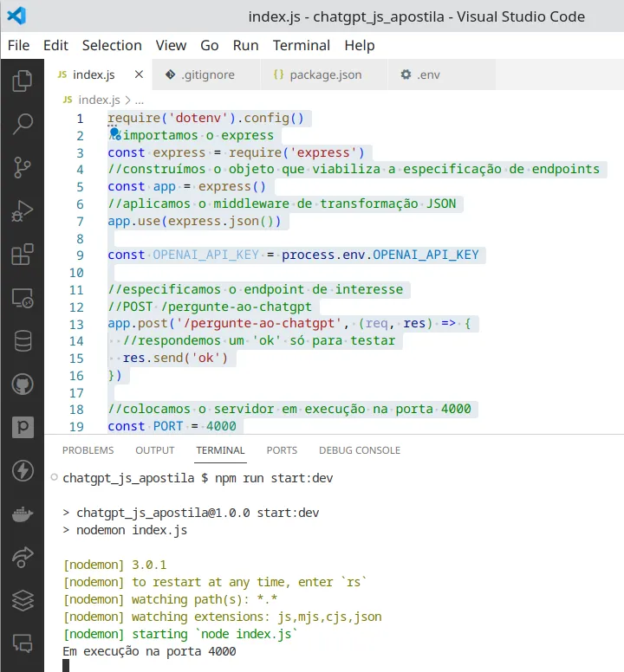The height and width of the screenshot is (672, 624).
Task: Open the Extensions view icon
Action: [23, 254]
